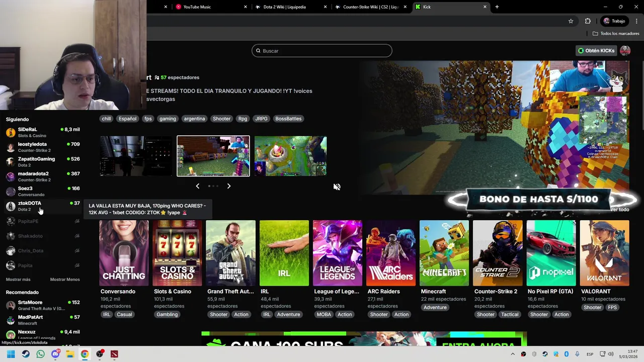Viewport: 644px width, 362px height.
Task: Open SiDeRaL's channel avatar in sidebar
Action: (11, 132)
